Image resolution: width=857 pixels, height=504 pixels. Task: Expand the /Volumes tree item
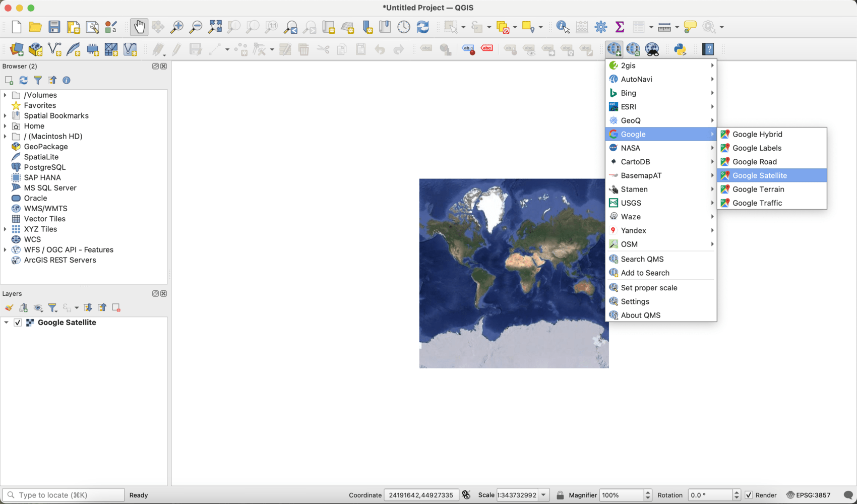5,95
